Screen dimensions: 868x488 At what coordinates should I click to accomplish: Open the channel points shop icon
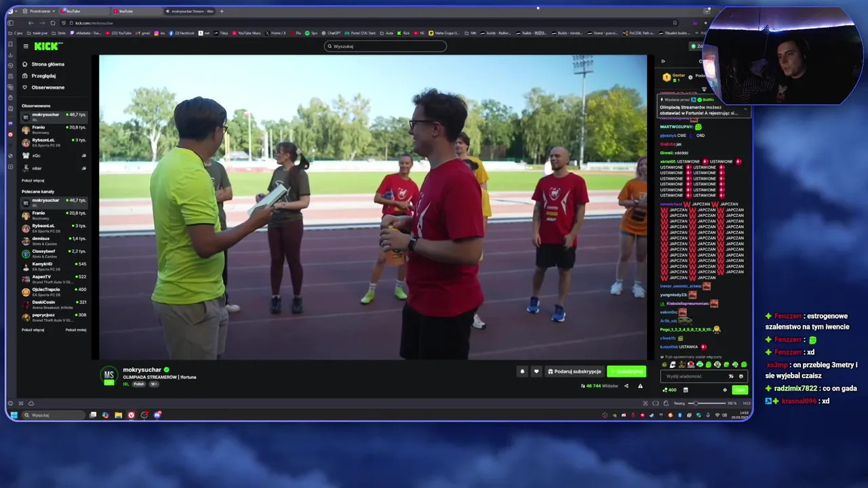[686, 390]
